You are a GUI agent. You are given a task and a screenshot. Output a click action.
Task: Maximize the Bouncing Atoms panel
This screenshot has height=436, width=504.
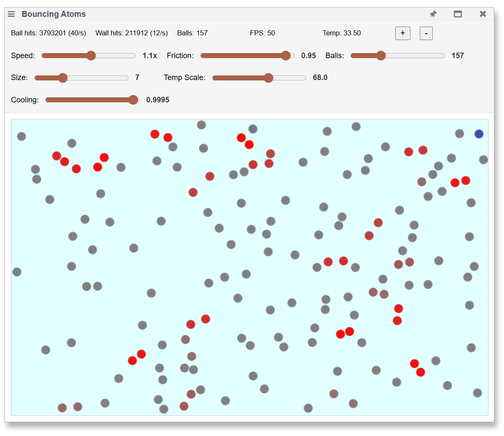click(x=458, y=14)
